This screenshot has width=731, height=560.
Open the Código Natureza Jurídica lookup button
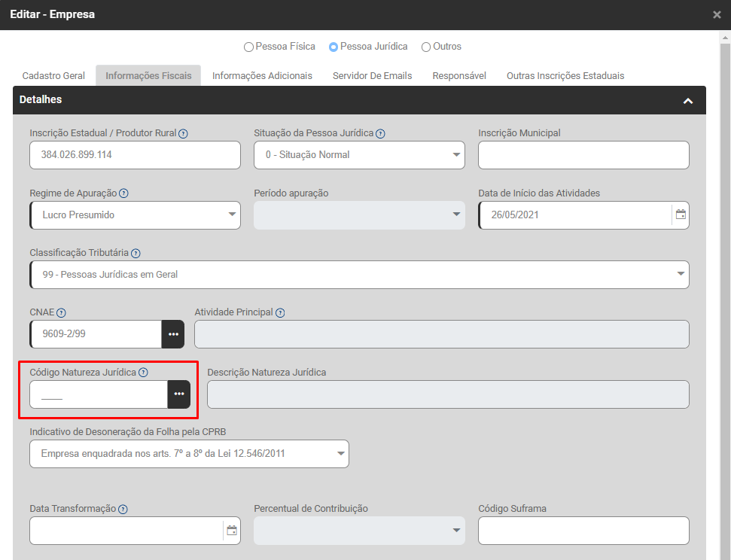click(x=178, y=394)
